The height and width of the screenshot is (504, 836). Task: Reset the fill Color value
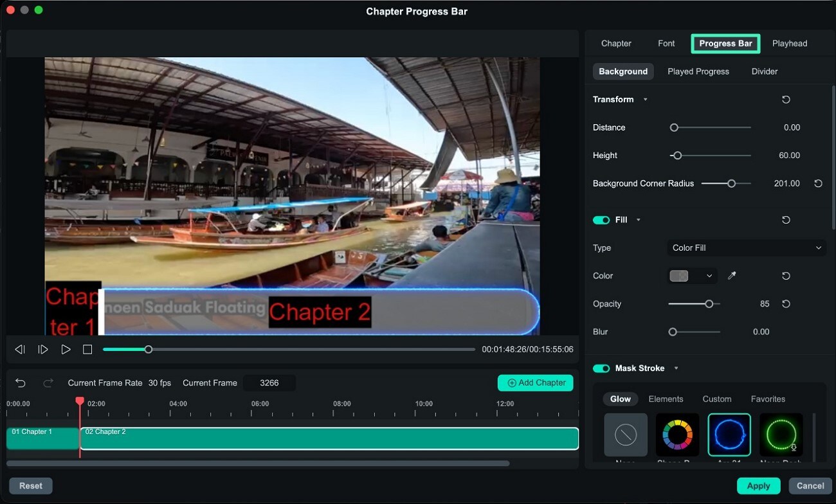[x=786, y=276]
